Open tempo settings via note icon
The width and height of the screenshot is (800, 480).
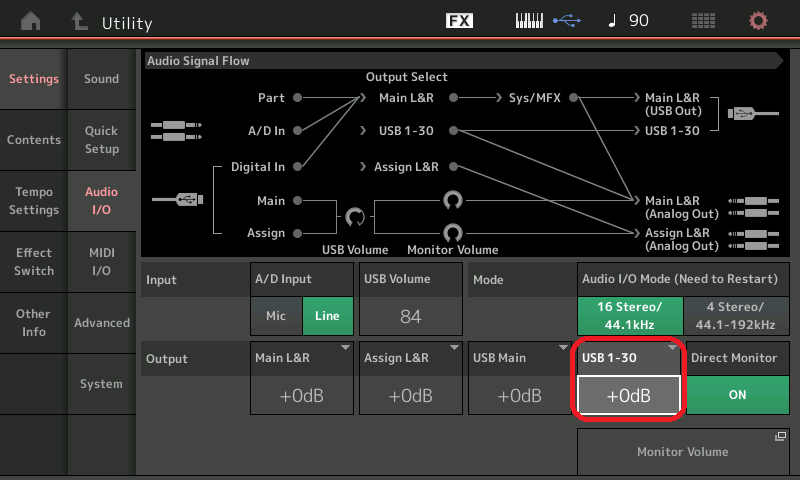click(628, 21)
